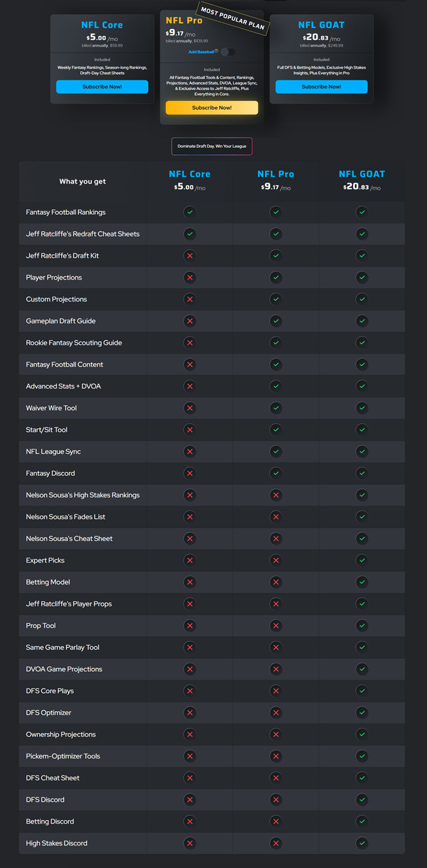Click NFL Core X for Gameplan Draft Guide

click(190, 321)
